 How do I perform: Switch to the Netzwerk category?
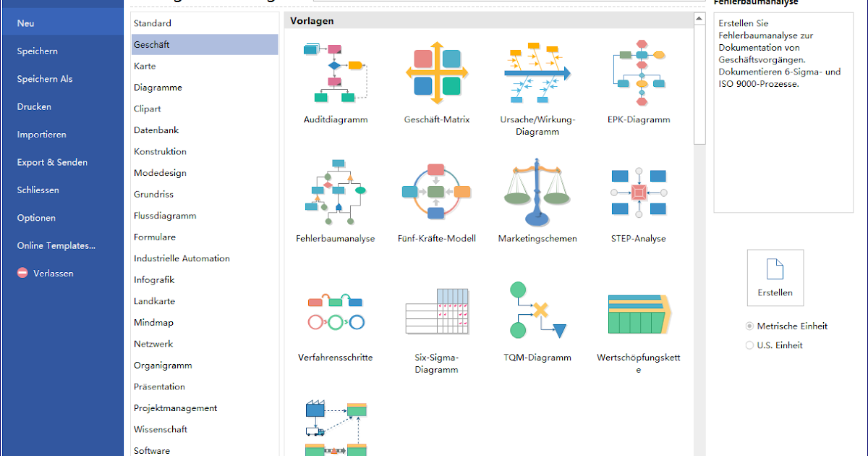click(153, 343)
